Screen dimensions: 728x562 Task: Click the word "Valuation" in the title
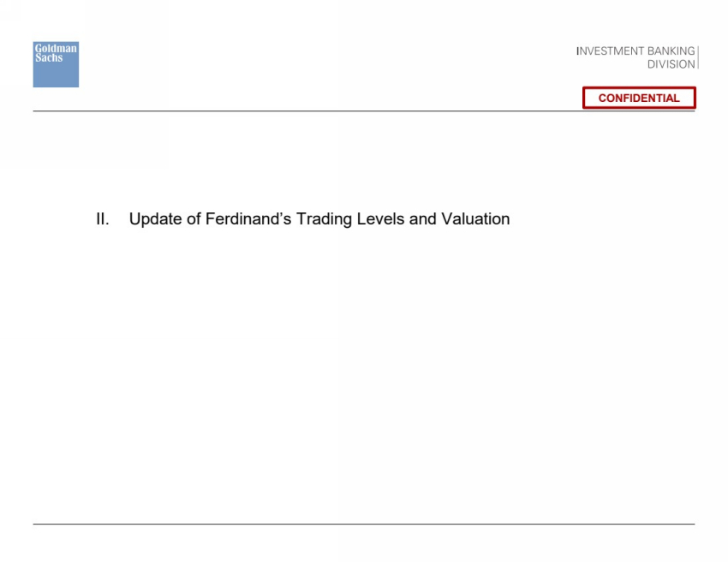point(475,219)
